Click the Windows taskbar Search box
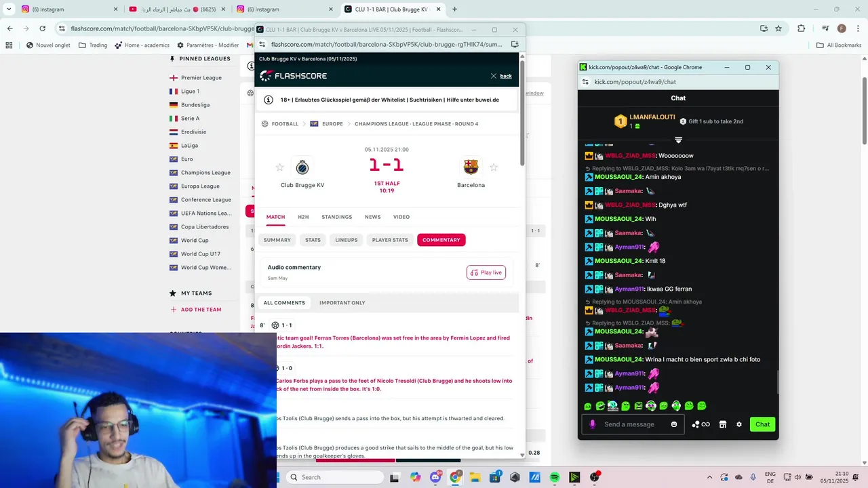This screenshot has width=868, height=488. pos(335,477)
